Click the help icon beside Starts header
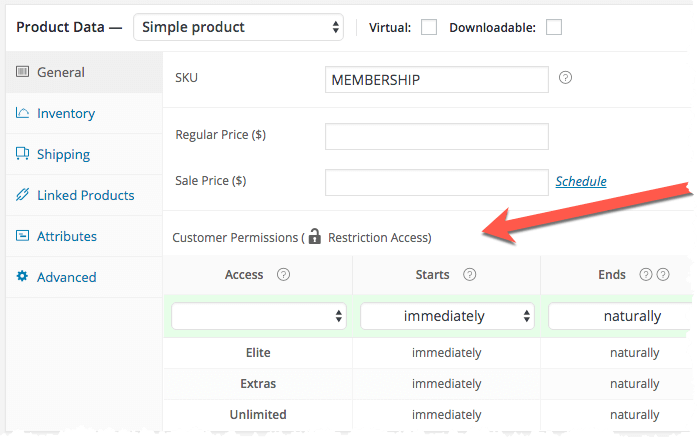Image resolution: width=697 pixels, height=437 pixels. 469,275
